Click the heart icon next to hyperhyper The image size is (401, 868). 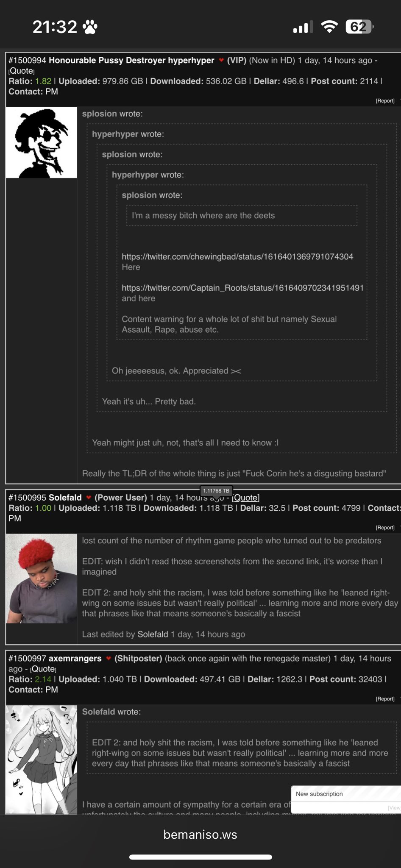pos(221,60)
